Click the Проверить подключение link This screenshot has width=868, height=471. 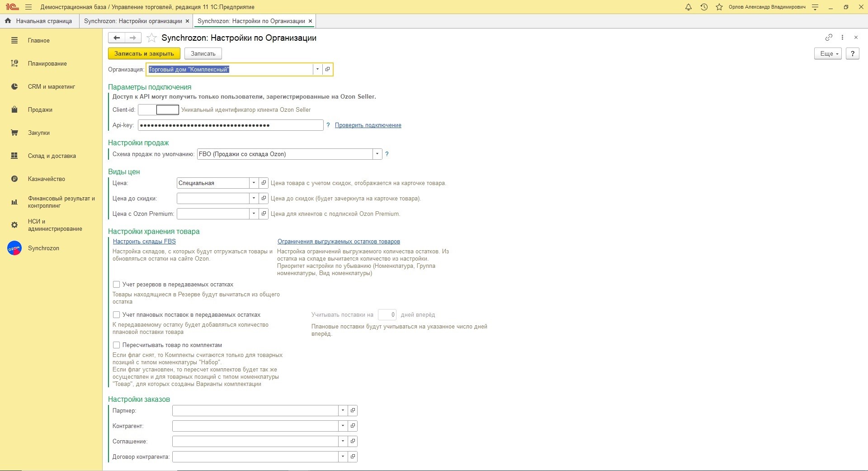point(368,125)
